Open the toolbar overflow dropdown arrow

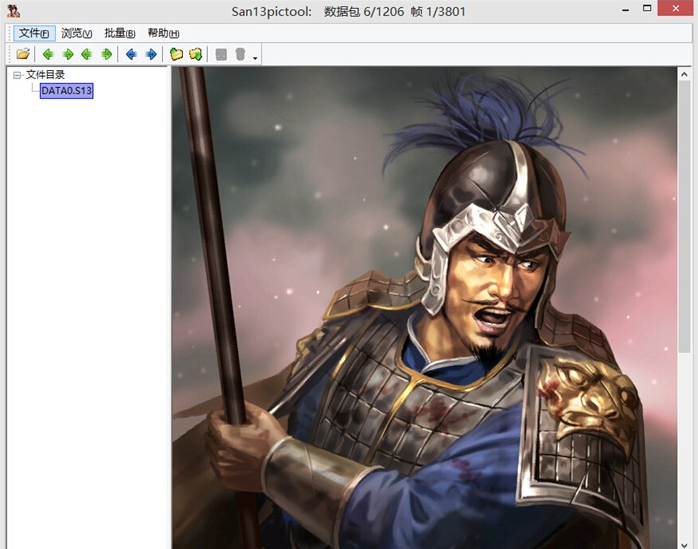coord(255,58)
